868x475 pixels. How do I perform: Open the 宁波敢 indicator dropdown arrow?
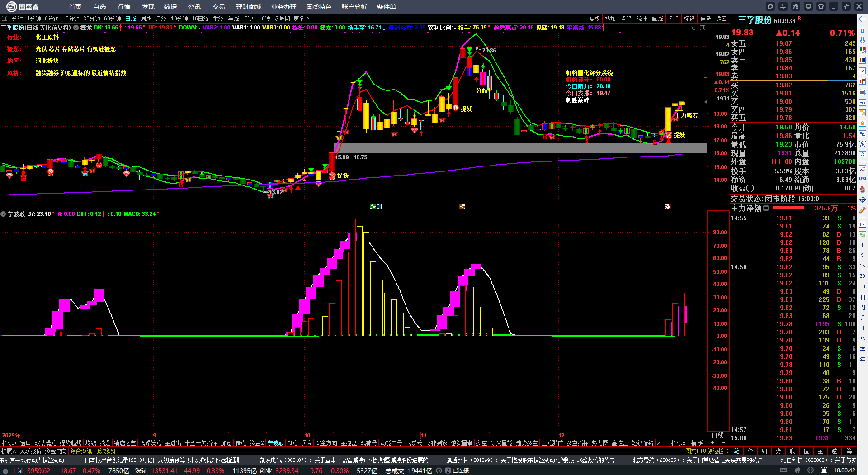click(x=3, y=214)
